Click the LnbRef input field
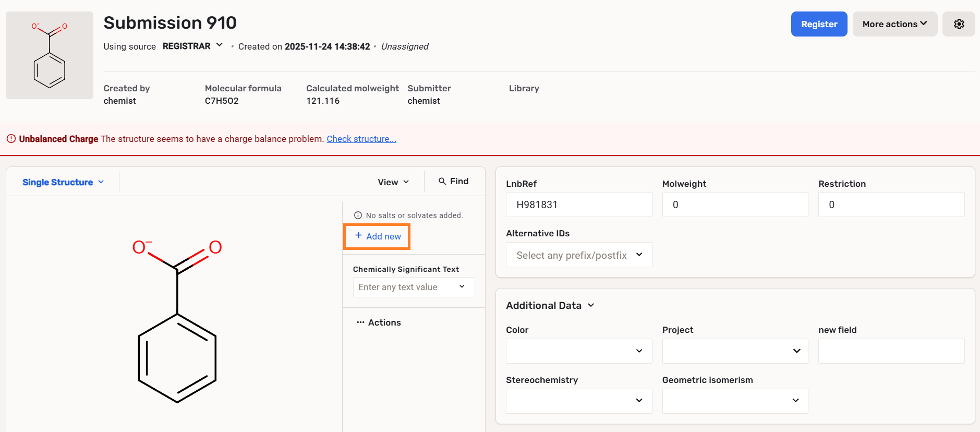The width and height of the screenshot is (980, 432). pyautogui.click(x=579, y=205)
